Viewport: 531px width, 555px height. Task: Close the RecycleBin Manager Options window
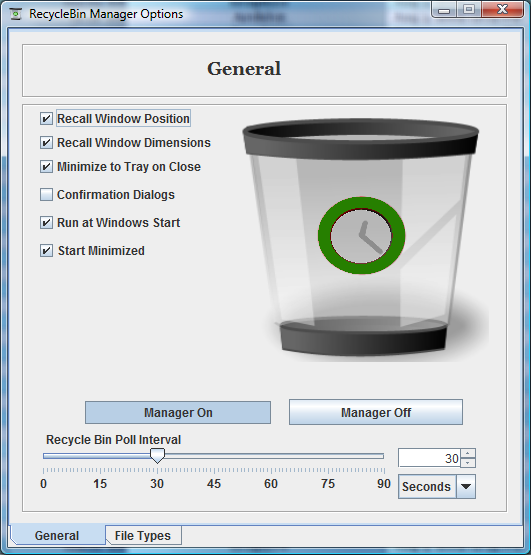coord(502,10)
